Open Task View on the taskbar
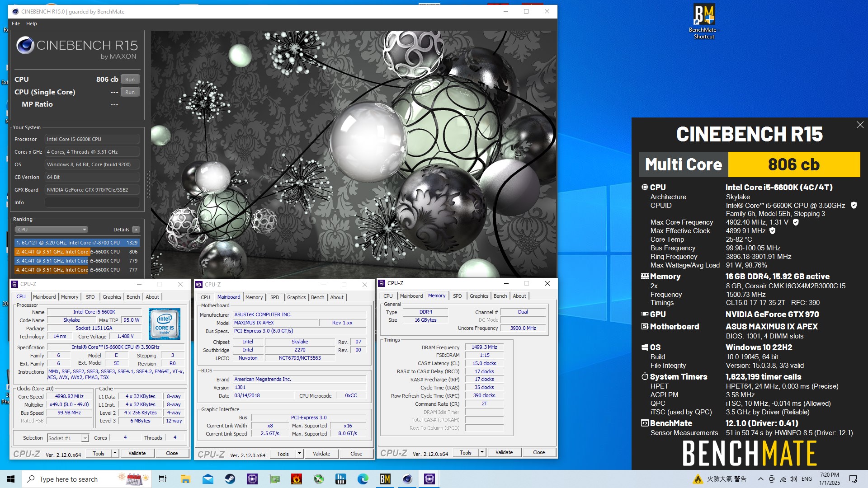The width and height of the screenshot is (868, 488). coord(163,479)
